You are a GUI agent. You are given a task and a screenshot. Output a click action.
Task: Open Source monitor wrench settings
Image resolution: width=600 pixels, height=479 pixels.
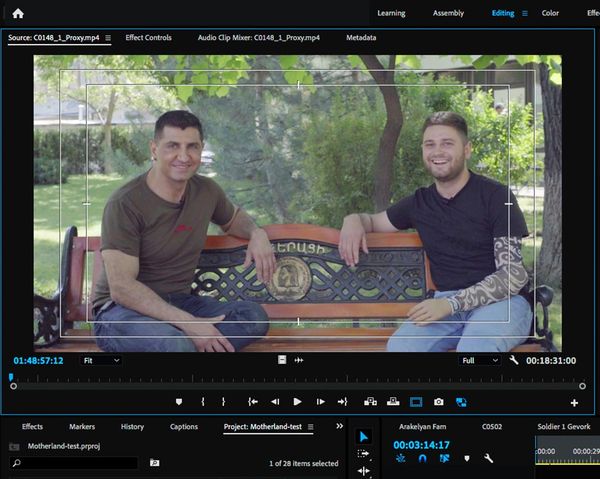pyautogui.click(x=514, y=360)
